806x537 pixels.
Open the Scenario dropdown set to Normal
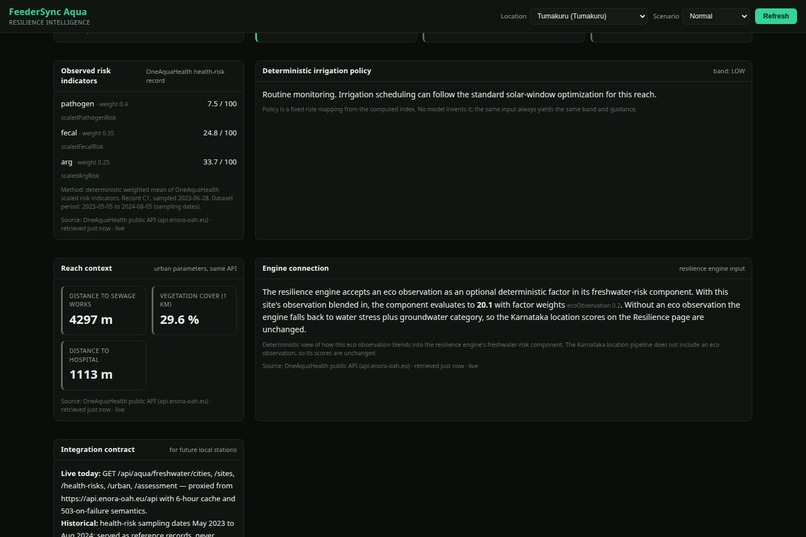(717, 16)
